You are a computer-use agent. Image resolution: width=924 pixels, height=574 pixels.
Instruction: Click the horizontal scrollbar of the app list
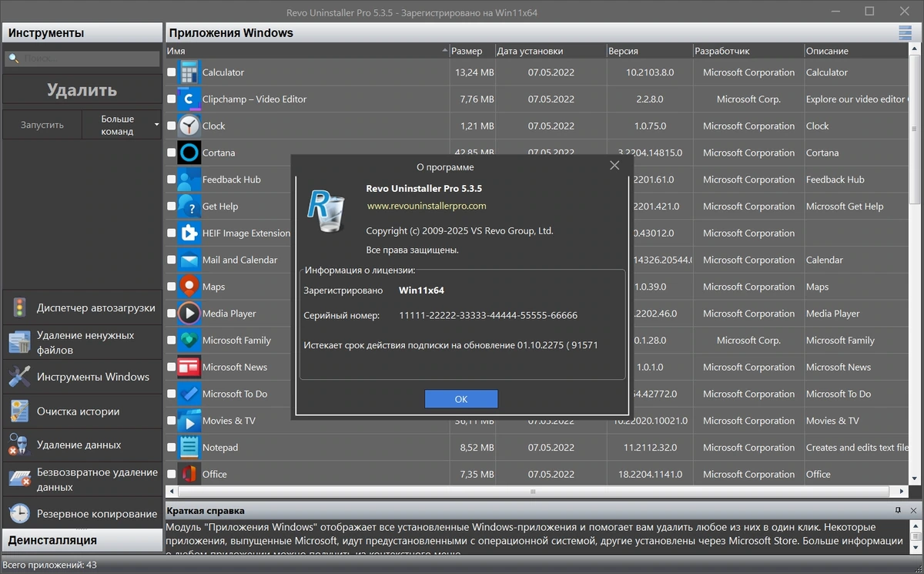[531, 491]
